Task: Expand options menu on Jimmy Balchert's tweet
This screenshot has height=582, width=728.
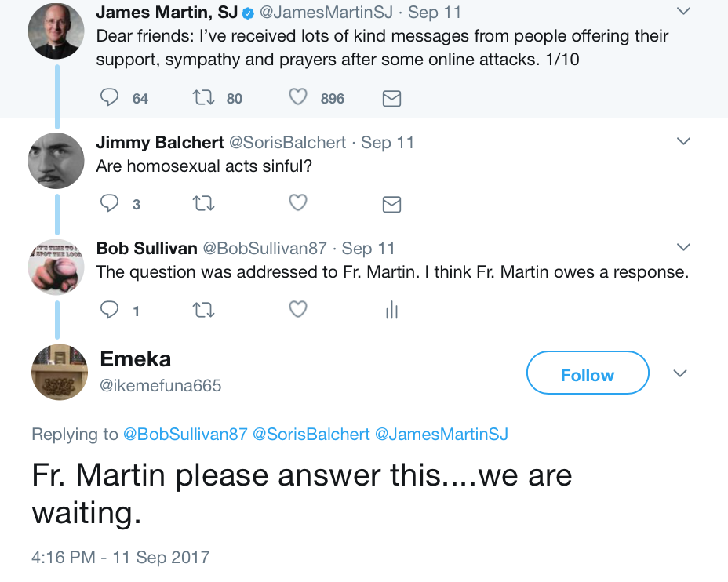Action: (x=683, y=140)
